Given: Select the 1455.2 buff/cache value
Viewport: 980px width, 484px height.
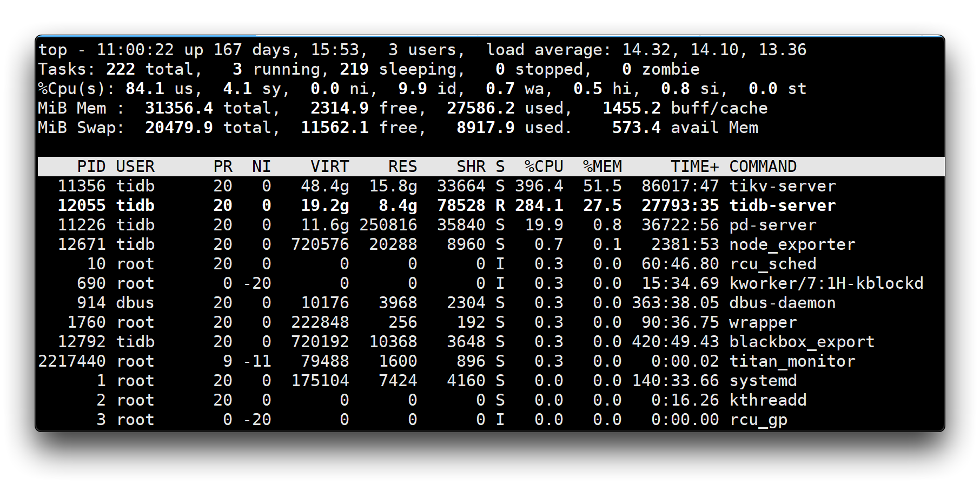Looking at the screenshot, I should [x=632, y=108].
